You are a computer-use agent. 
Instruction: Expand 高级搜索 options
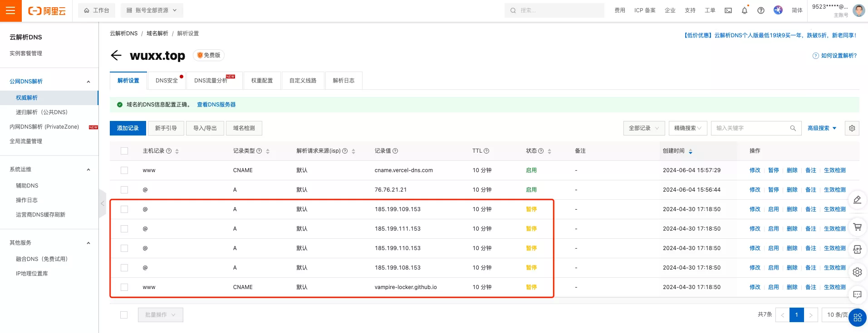tap(822, 128)
